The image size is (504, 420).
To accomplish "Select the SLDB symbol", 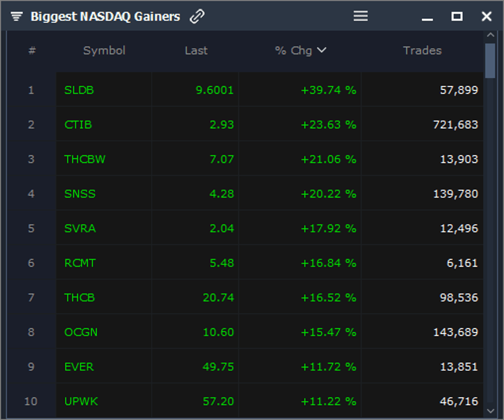I will tap(79, 90).
